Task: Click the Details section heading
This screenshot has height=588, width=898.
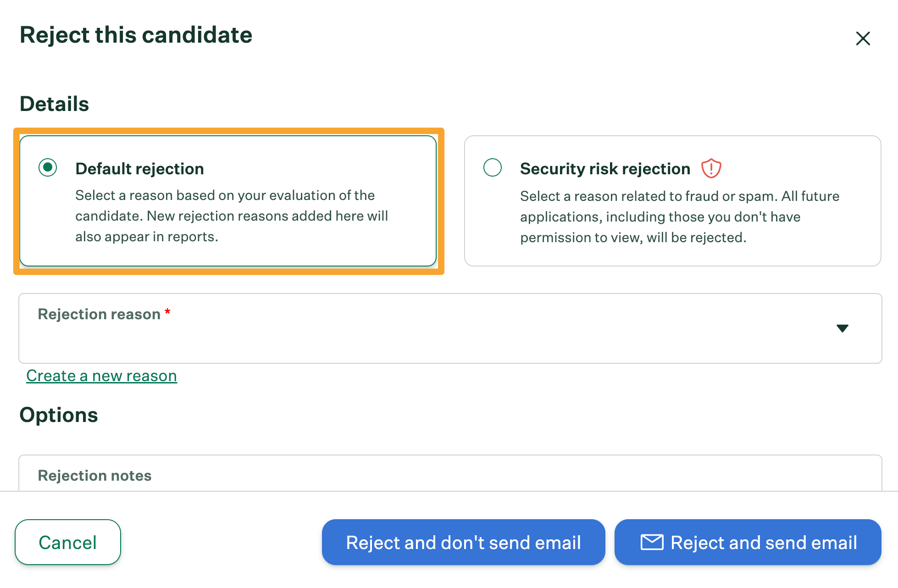Action: [x=54, y=104]
